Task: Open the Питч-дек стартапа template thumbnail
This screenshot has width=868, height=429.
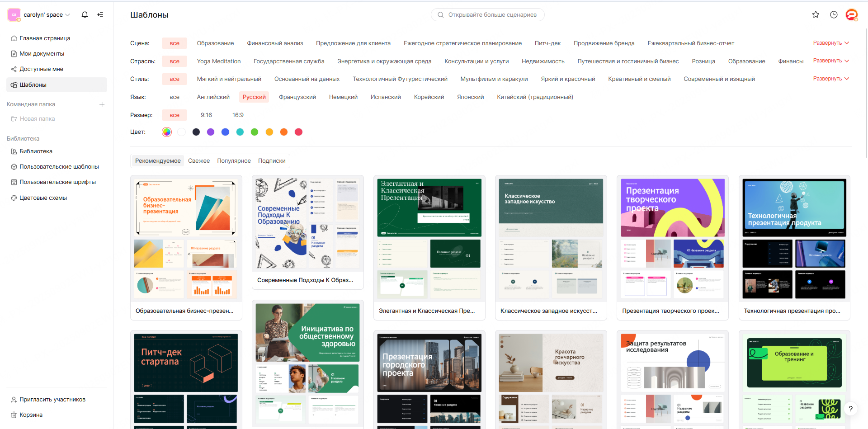Action: click(x=186, y=363)
